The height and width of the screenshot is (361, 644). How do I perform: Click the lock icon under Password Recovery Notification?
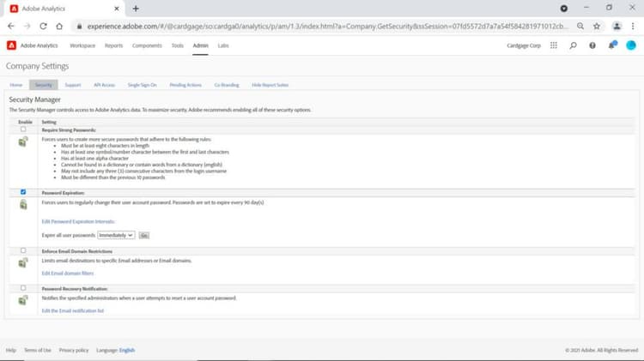[23, 300]
